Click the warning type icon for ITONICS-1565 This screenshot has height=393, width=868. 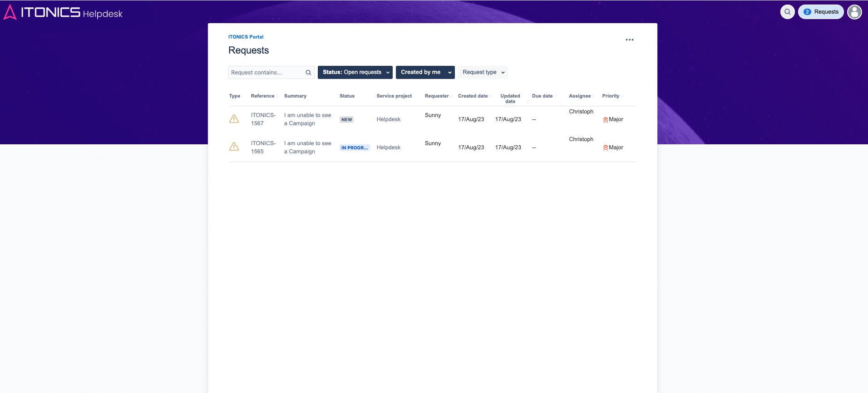click(x=234, y=147)
